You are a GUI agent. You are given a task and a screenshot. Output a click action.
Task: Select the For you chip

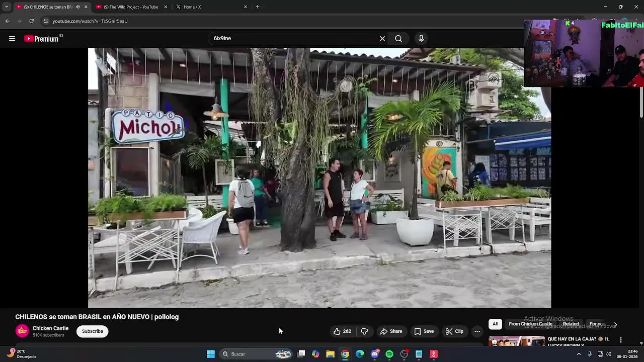tap(596, 324)
